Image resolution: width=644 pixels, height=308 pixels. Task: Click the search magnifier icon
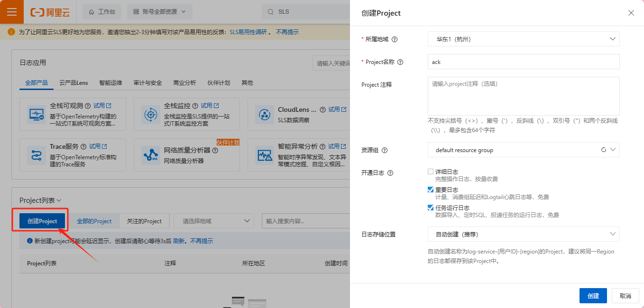click(x=270, y=12)
